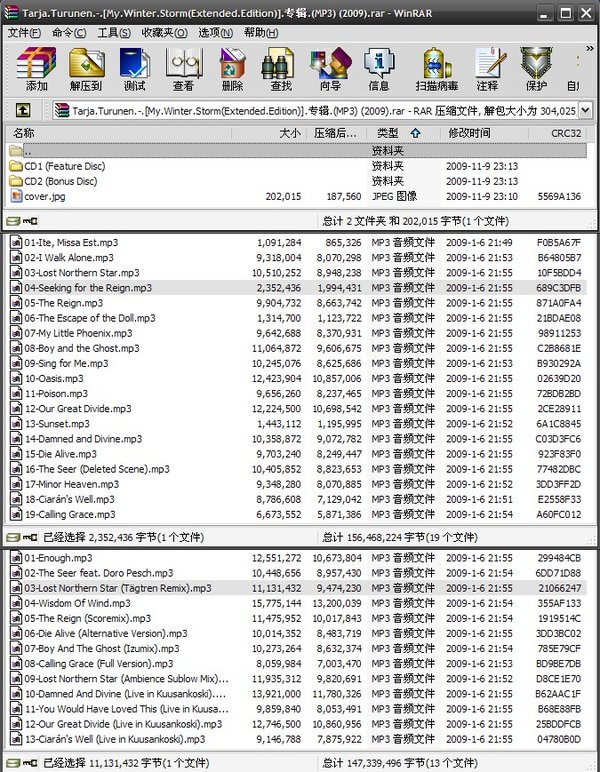Select the parent folder '..' row
Image resolution: width=600 pixels, height=772 pixels.
click(297, 151)
